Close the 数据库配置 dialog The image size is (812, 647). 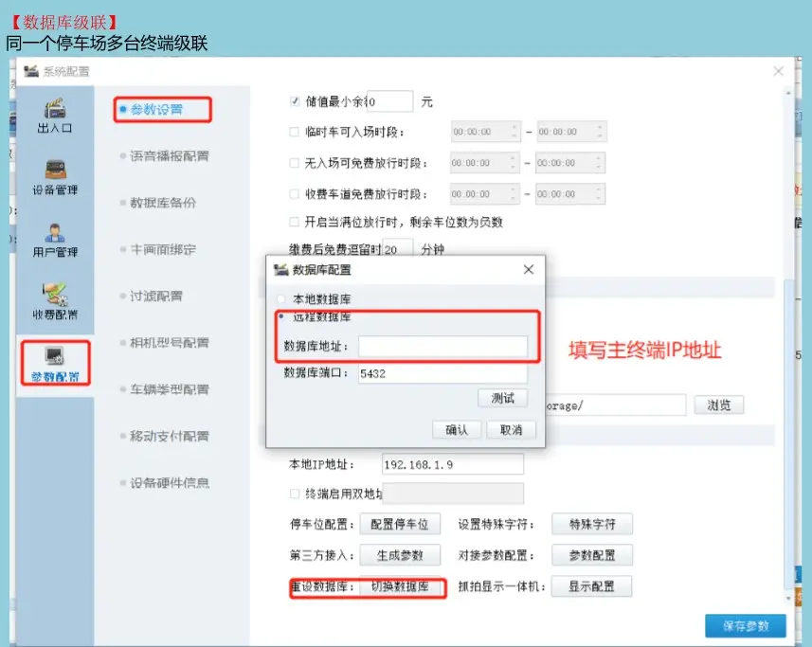[528, 270]
